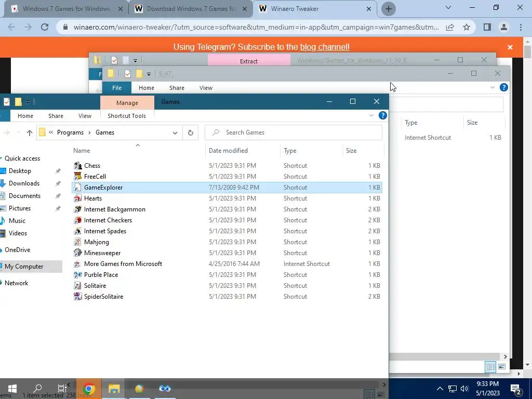Reload the Chrome page
The width and height of the screenshot is (532, 399).
coord(45,27)
